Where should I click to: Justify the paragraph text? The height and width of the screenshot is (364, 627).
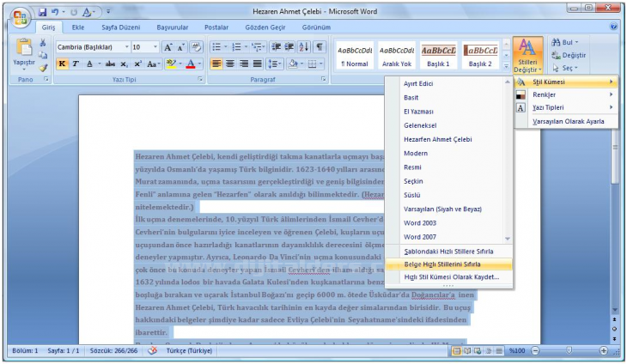pyautogui.click(x=257, y=64)
